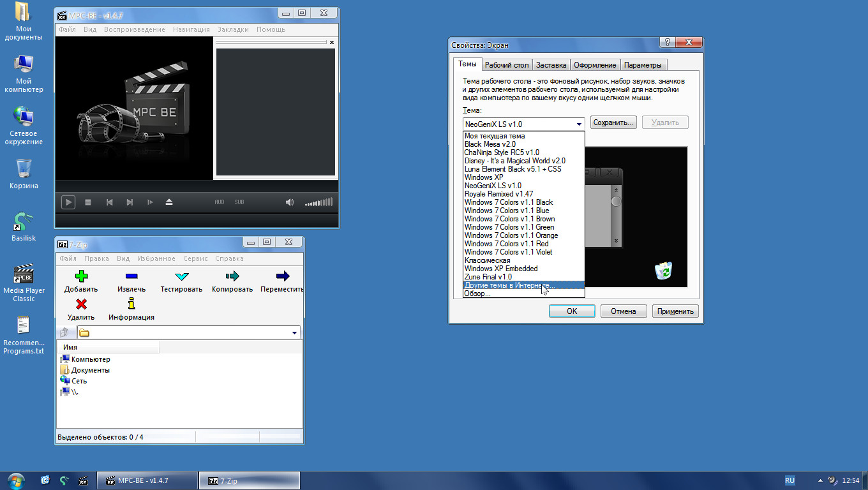Click the Сохранить... button
Viewport: 868px width, 490px height.
coord(613,122)
